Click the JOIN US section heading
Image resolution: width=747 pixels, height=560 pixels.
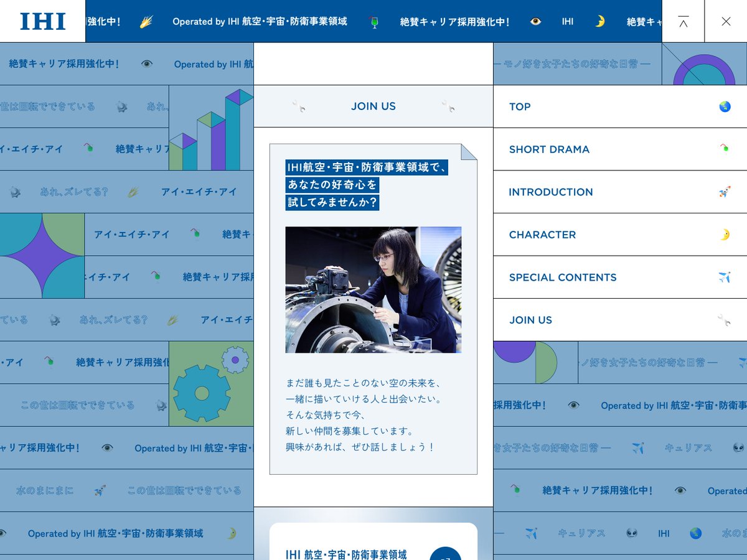(374, 106)
